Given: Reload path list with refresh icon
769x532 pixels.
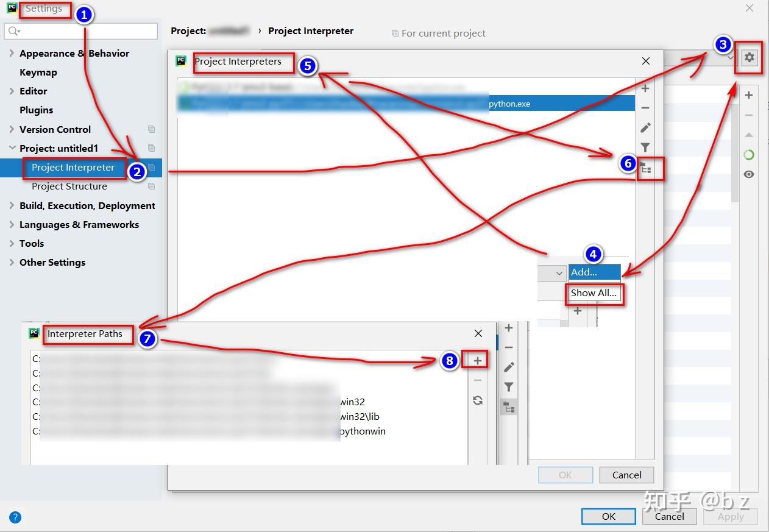Looking at the screenshot, I should (478, 400).
